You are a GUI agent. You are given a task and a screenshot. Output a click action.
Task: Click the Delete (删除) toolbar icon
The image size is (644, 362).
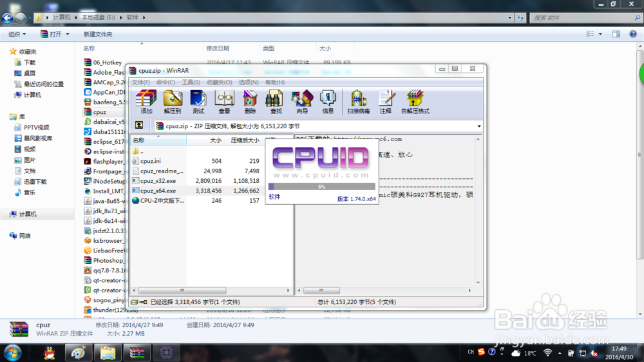pyautogui.click(x=250, y=102)
